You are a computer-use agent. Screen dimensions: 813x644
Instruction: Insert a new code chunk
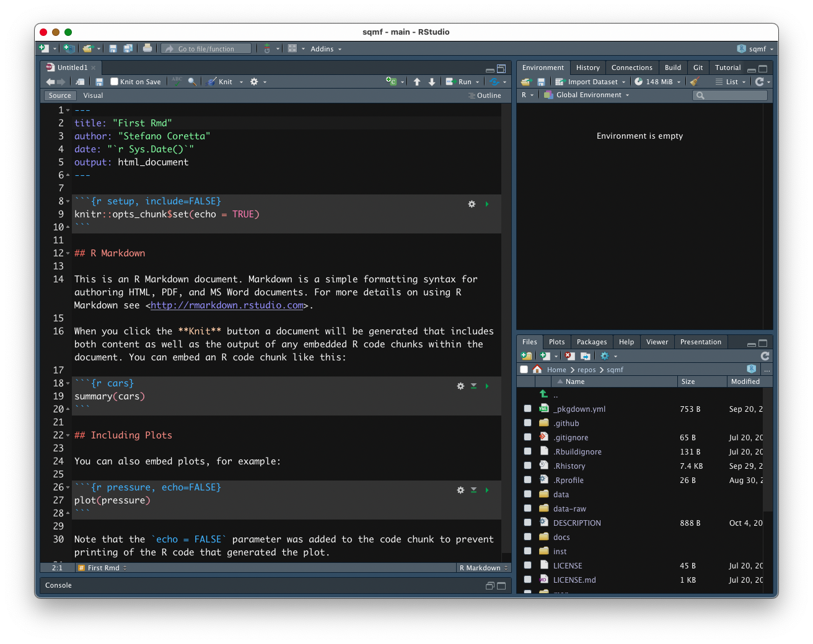coord(391,82)
